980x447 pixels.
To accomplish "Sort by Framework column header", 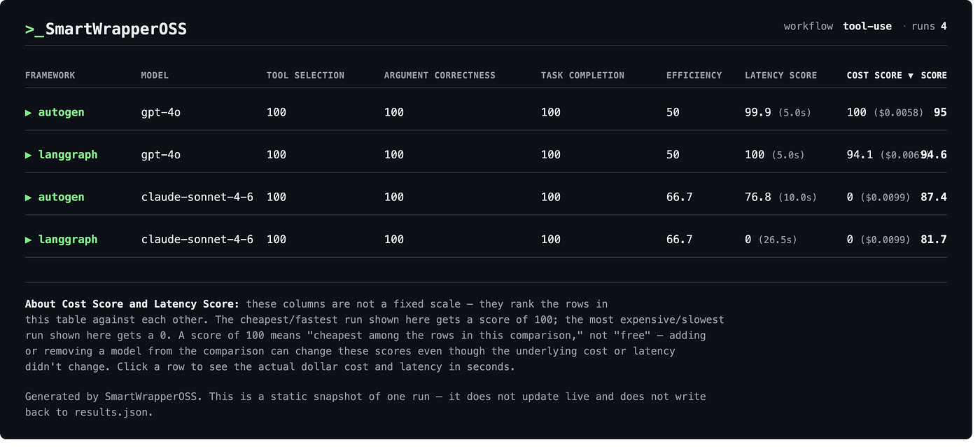I will pos(50,76).
